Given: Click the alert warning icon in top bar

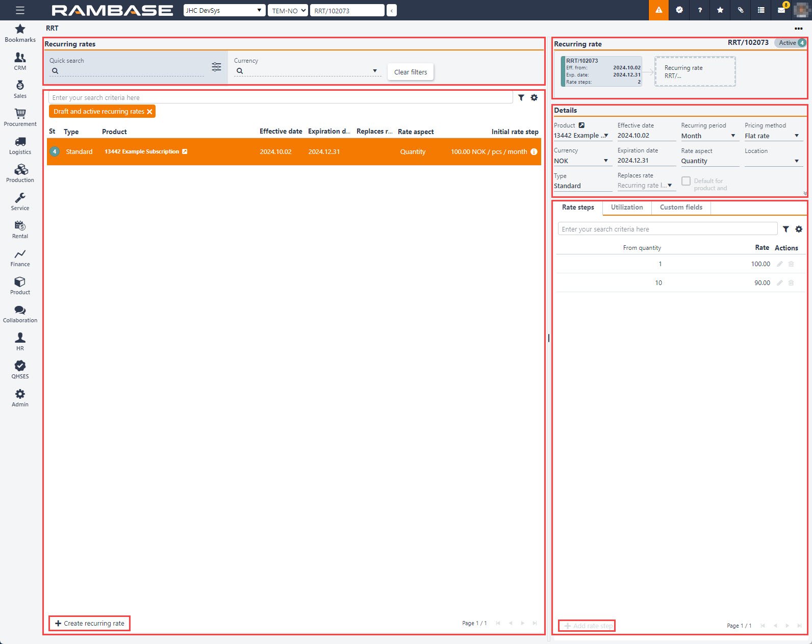Looking at the screenshot, I should click(x=658, y=10).
